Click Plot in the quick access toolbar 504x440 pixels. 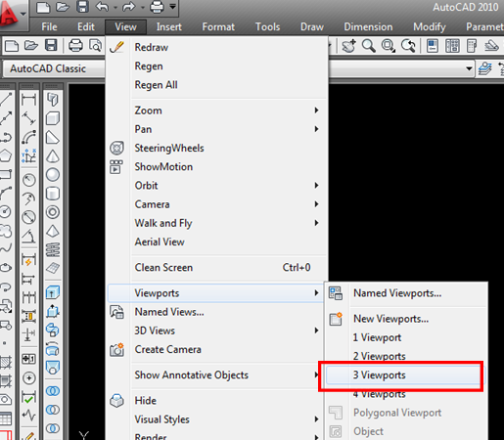tap(157, 7)
